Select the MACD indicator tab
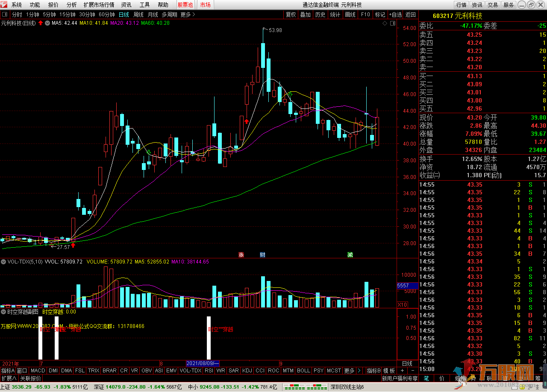Screen dimensions: 547x392 coord(38,371)
